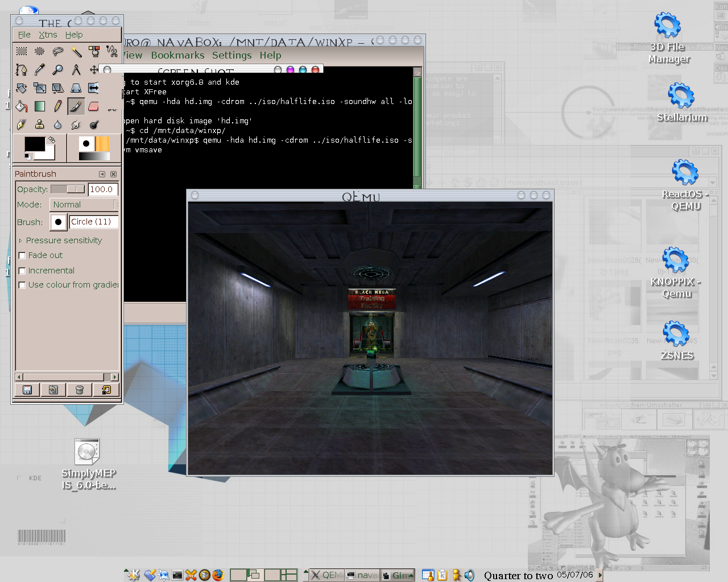Select the Rectangle Select tool in GIMP

pos(22,52)
